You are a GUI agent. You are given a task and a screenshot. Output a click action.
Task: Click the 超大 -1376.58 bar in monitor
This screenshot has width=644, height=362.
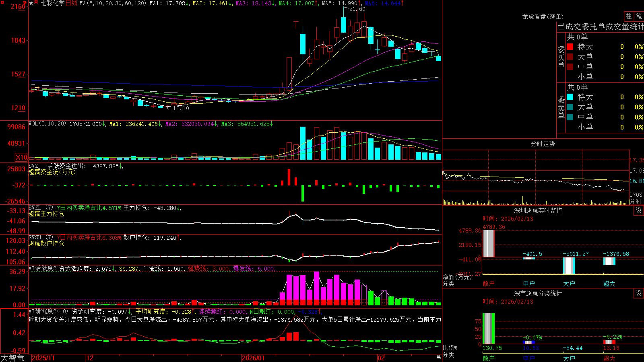(x=609, y=261)
